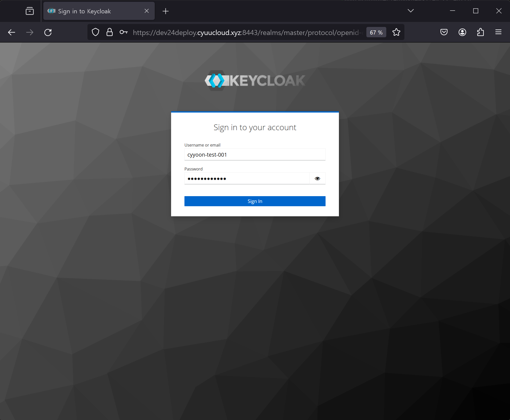Expand the list all tabs chevron

click(x=411, y=11)
